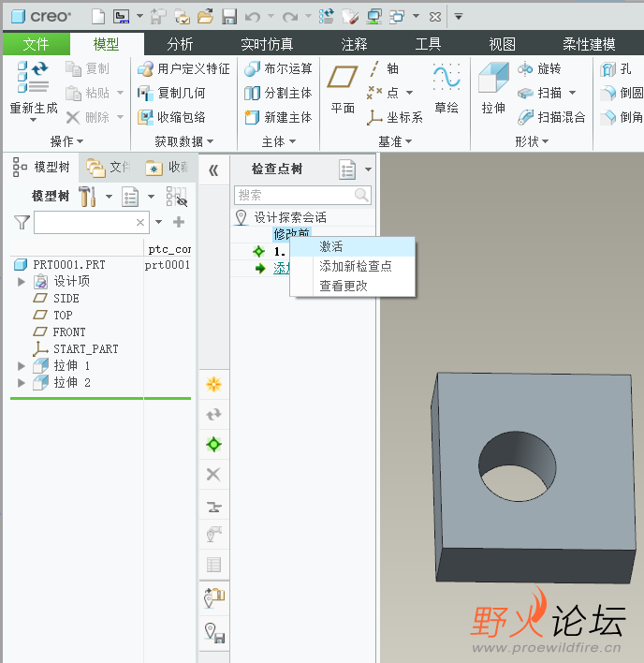The width and height of the screenshot is (644, 663).
Task: Open the 形状 group dropdown
Action: point(532,141)
